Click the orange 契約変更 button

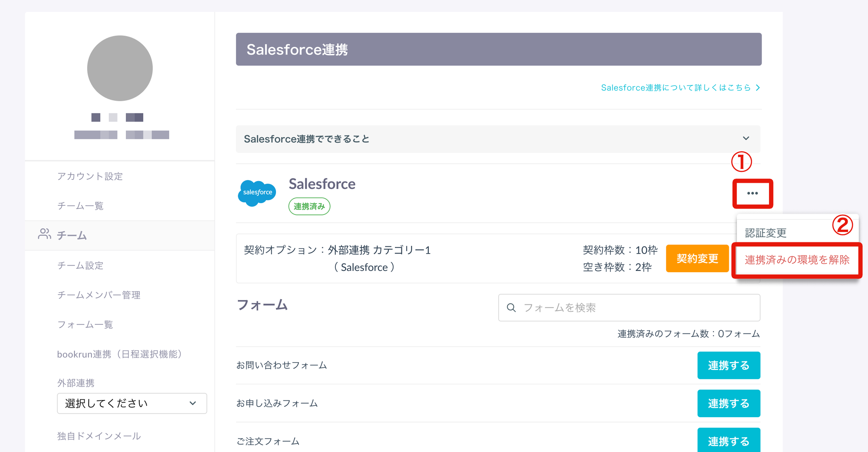point(697,259)
